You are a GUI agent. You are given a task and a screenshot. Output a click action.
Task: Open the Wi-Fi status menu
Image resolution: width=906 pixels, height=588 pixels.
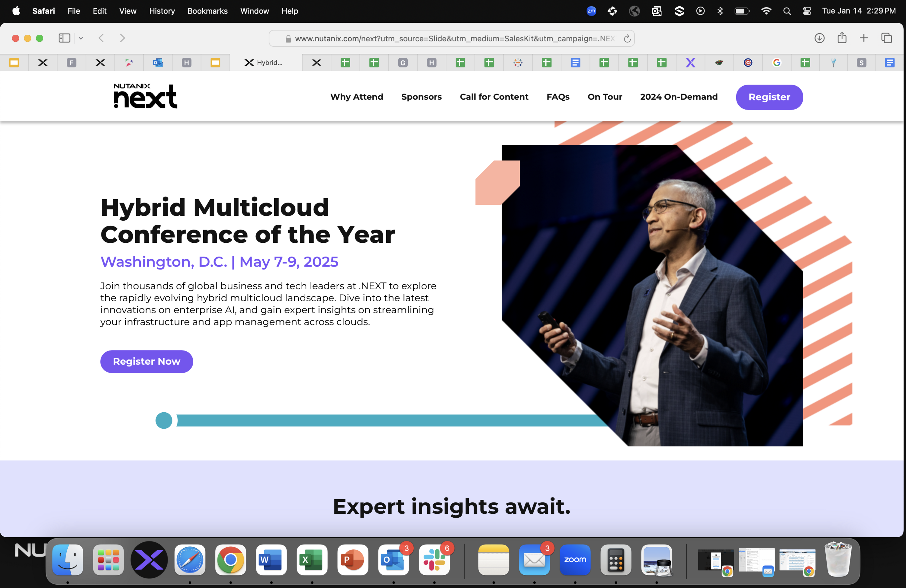[x=766, y=11]
